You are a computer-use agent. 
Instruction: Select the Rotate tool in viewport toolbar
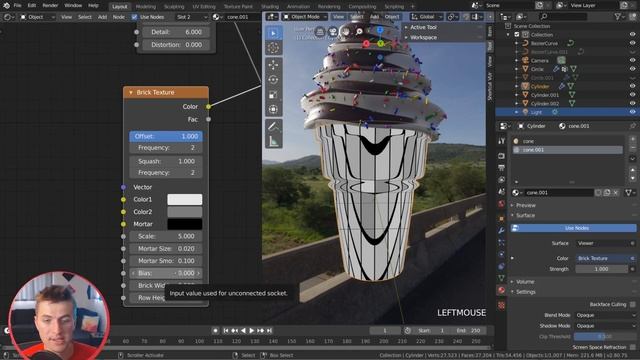click(273, 80)
